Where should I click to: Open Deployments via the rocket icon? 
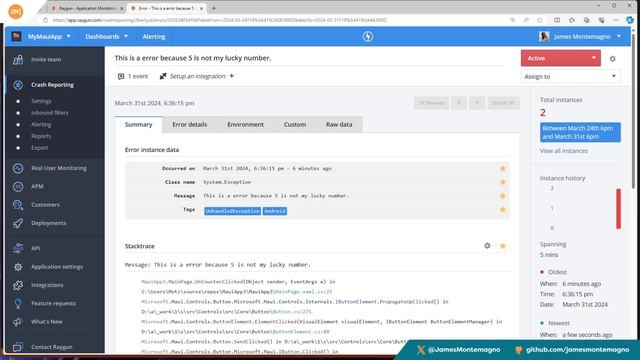point(18,223)
